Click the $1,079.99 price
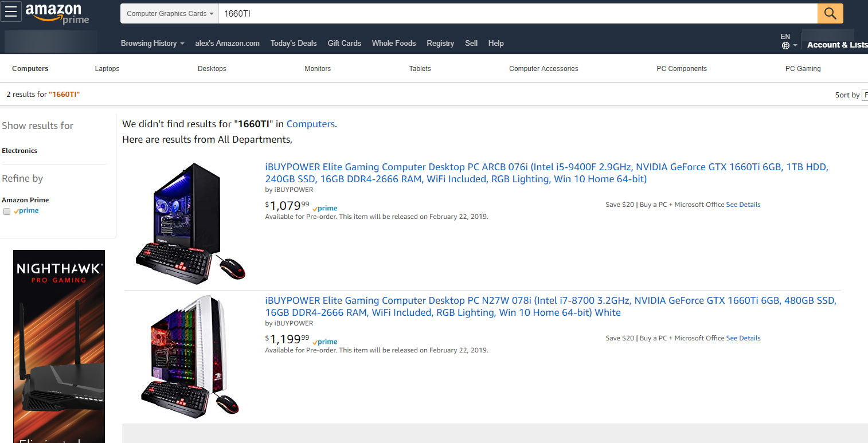868x443 pixels. (287, 206)
